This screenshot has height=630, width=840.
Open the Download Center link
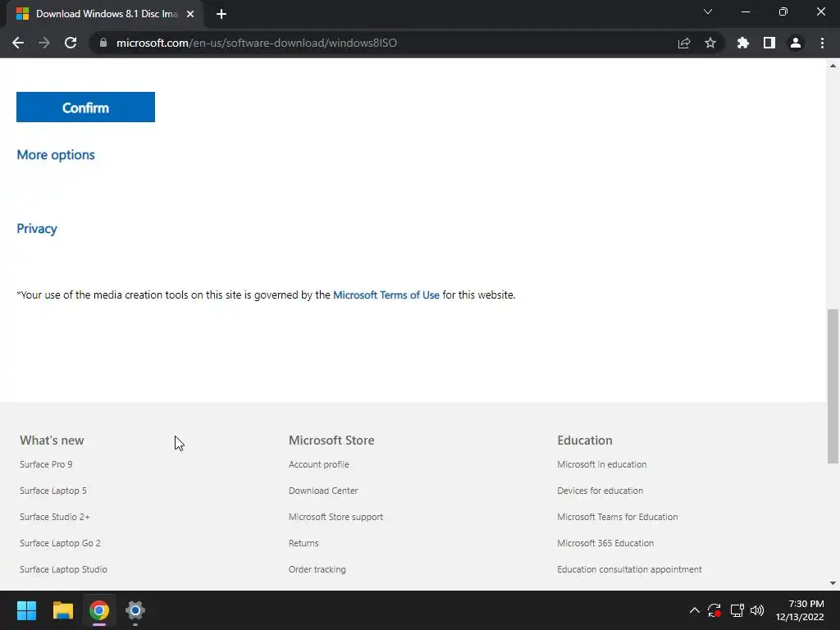(x=323, y=491)
